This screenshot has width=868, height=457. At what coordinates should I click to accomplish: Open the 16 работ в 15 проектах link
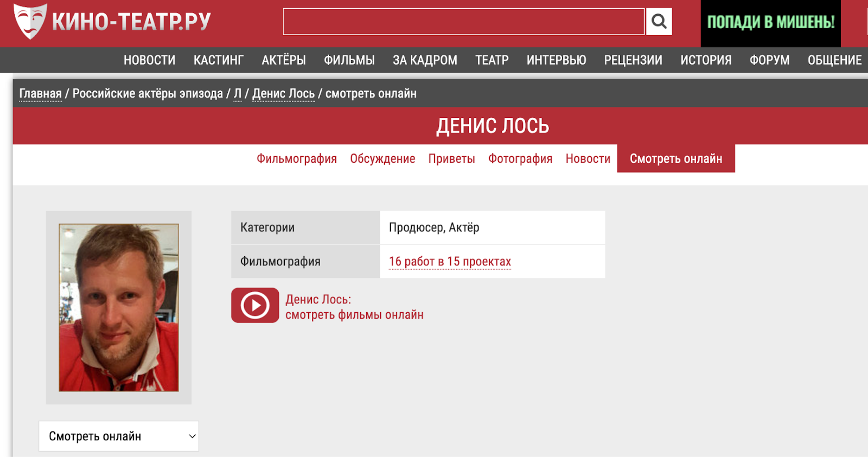click(450, 262)
